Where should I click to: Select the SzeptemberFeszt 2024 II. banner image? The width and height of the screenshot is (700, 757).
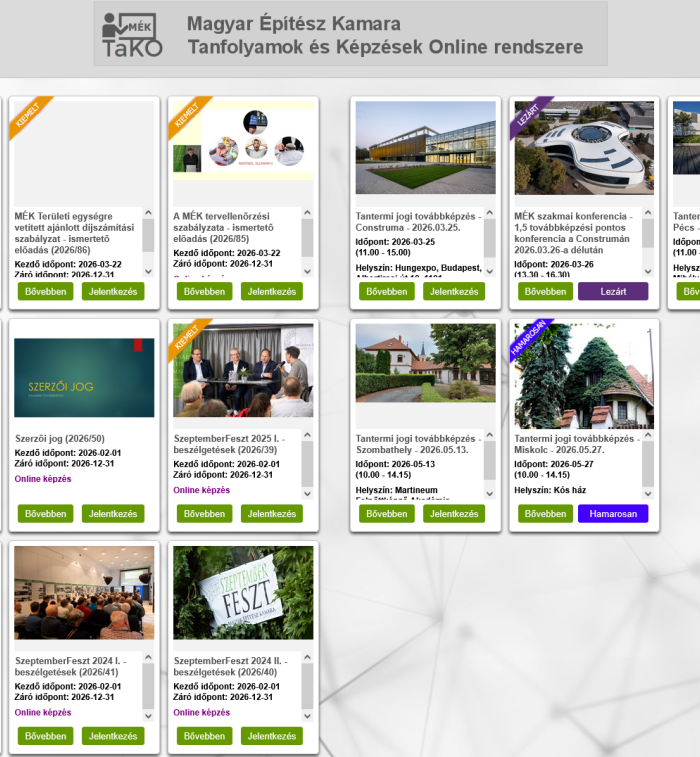[x=243, y=592]
